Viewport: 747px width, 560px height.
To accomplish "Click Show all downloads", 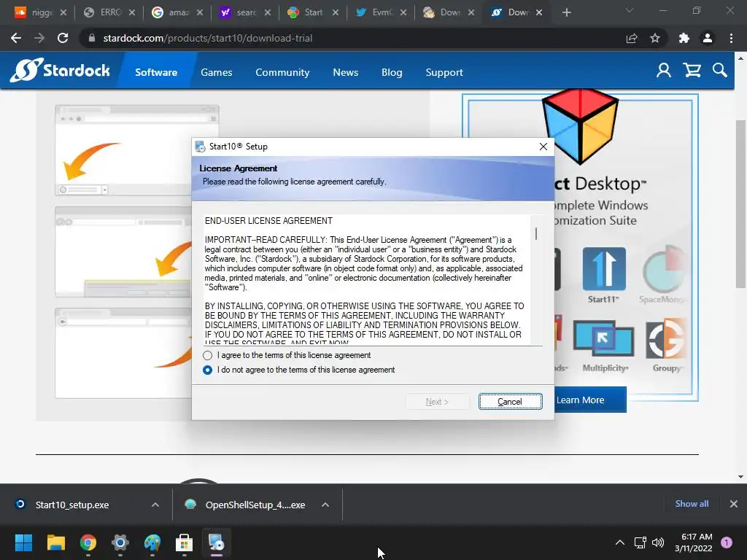I will click(692, 504).
